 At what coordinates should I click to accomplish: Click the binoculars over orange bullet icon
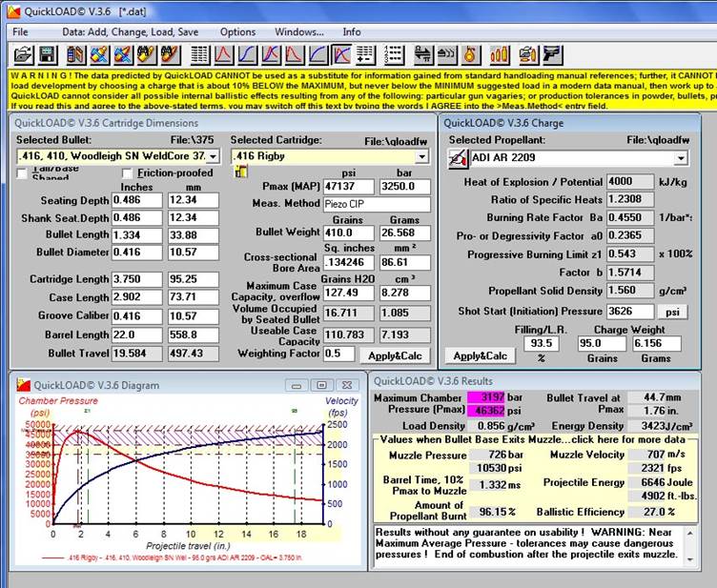tap(171, 55)
